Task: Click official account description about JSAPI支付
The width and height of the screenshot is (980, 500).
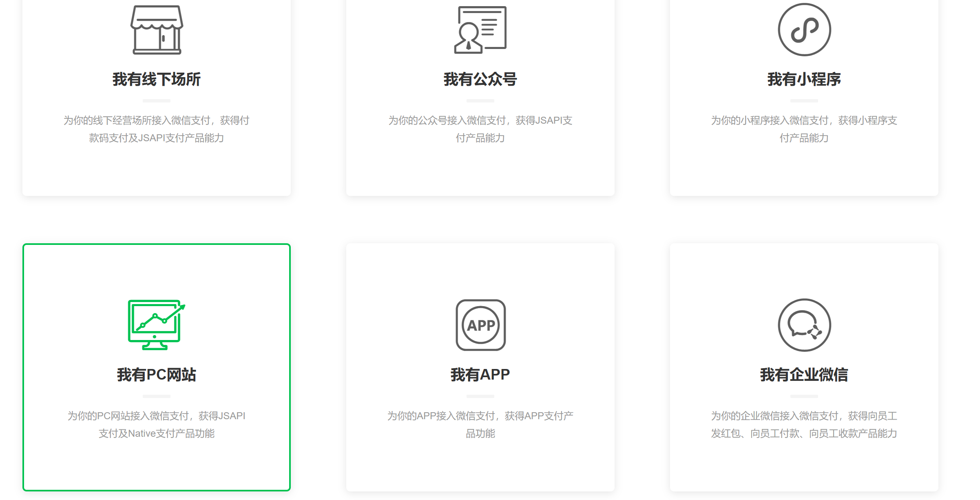Action: pos(480,129)
